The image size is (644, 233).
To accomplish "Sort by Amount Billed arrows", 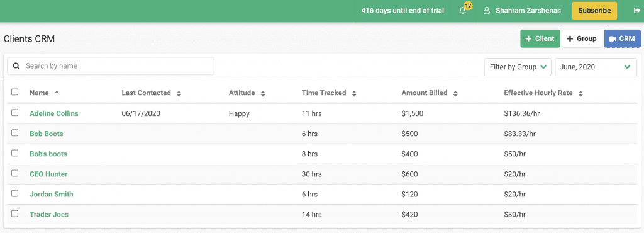I will pyautogui.click(x=455, y=93).
